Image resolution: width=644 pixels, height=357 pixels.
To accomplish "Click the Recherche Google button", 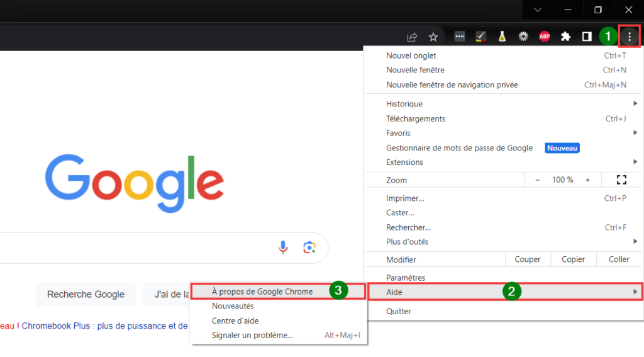I will pyautogui.click(x=86, y=295).
